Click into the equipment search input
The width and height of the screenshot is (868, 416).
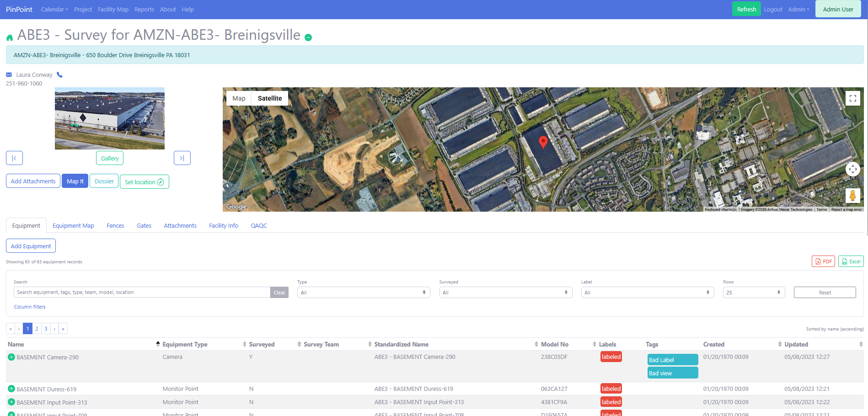pos(142,293)
